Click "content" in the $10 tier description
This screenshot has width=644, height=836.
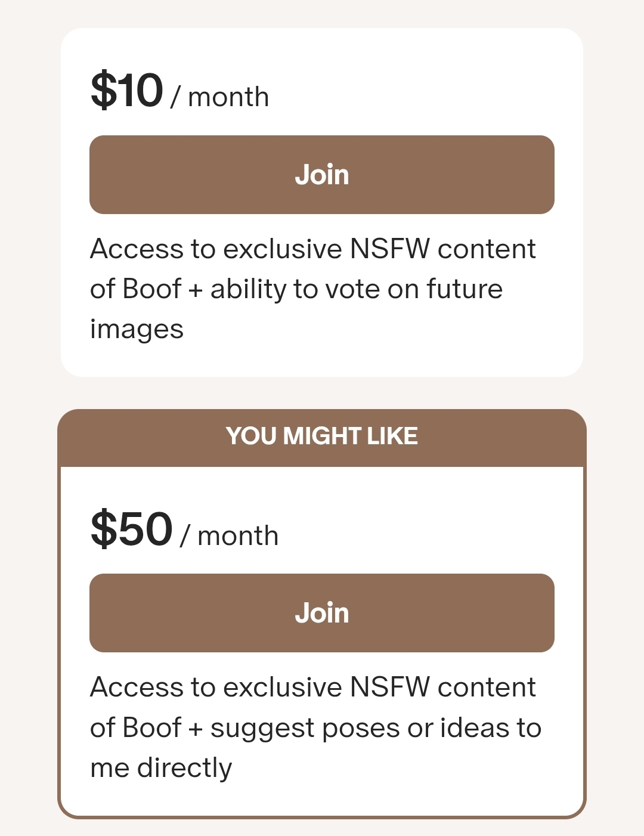[487, 249]
